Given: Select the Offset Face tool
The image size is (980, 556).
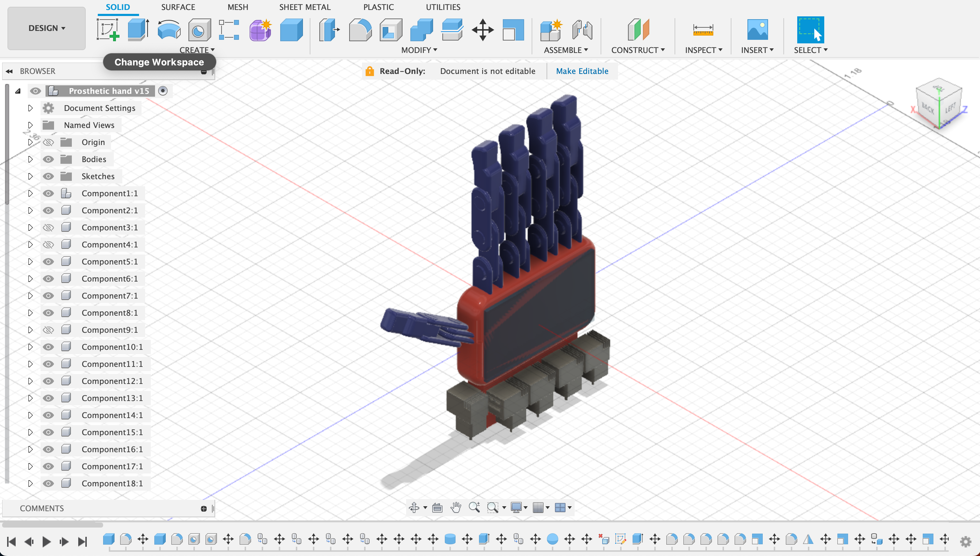Looking at the screenshot, I should [x=452, y=30].
